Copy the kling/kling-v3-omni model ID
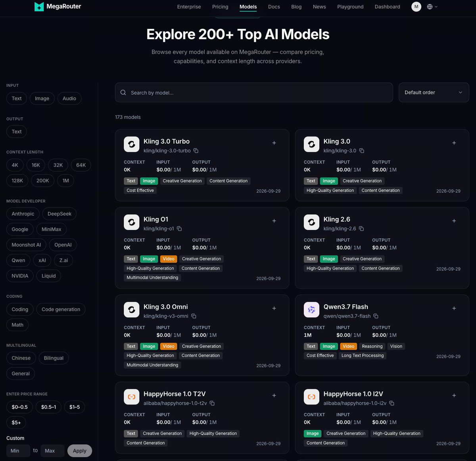 pyautogui.click(x=194, y=316)
